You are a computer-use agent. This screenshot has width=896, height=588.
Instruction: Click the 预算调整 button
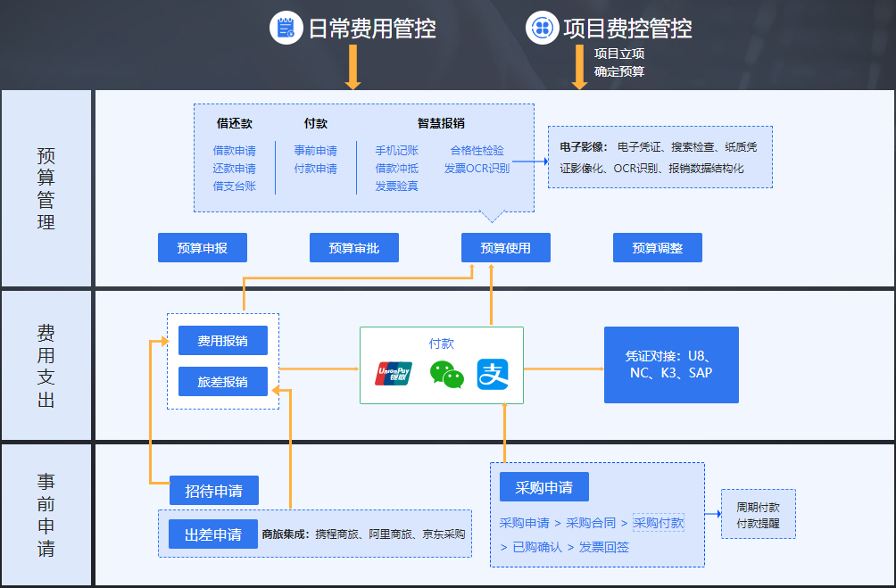tap(657, 247)
